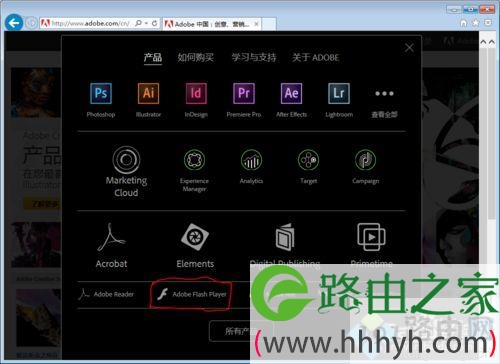Open the Photoshop product icon
500x364 pixels.
tap(101, 93)
